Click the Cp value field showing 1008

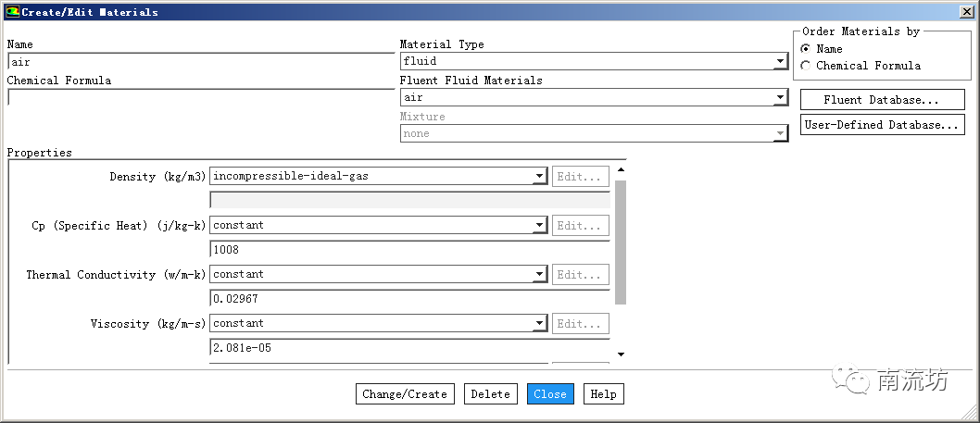[408, 250]
